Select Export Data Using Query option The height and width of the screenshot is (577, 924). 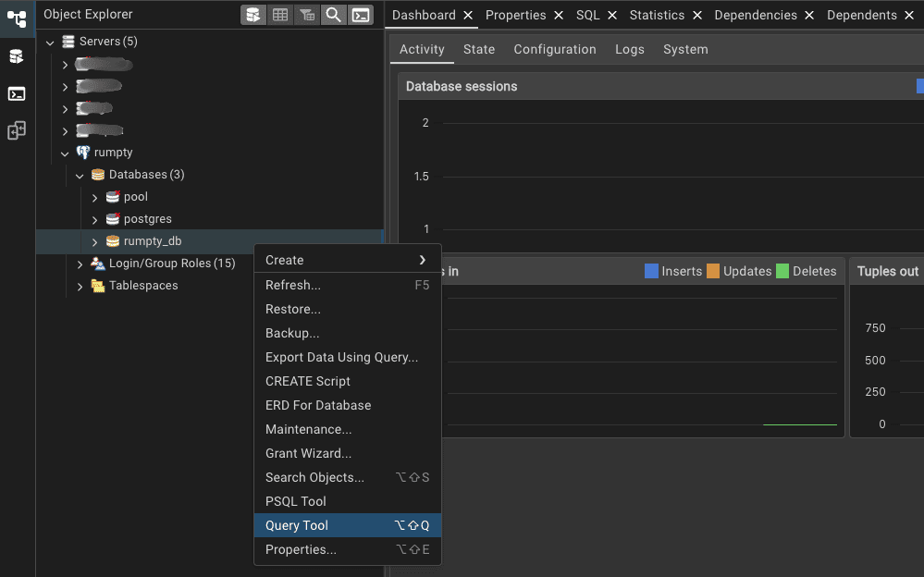click(347, 357)
